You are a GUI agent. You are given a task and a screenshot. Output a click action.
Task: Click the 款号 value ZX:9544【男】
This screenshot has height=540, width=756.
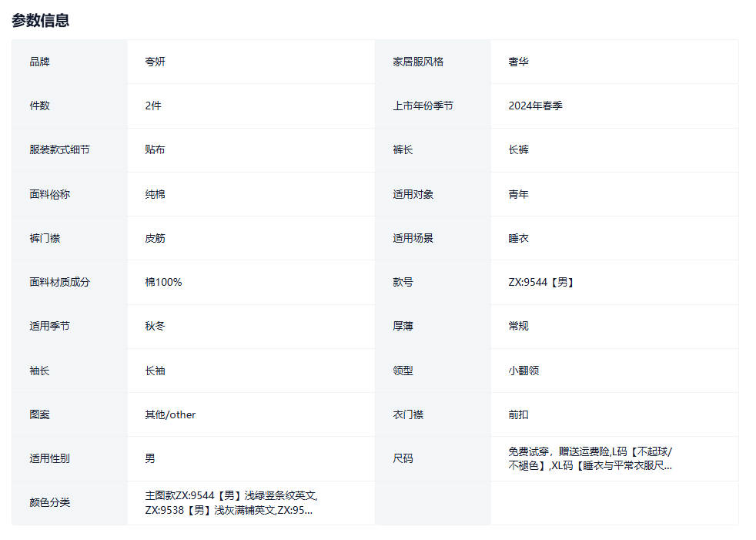[x=542, y=282]
